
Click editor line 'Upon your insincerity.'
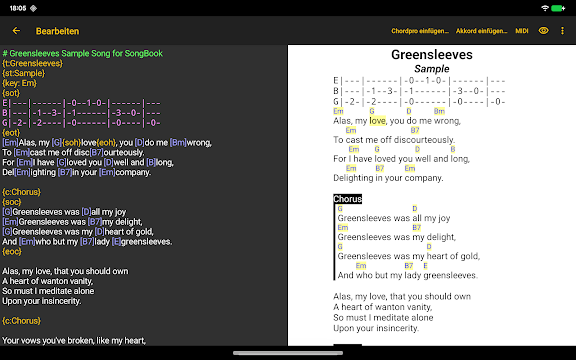click(x=42, y=301)
